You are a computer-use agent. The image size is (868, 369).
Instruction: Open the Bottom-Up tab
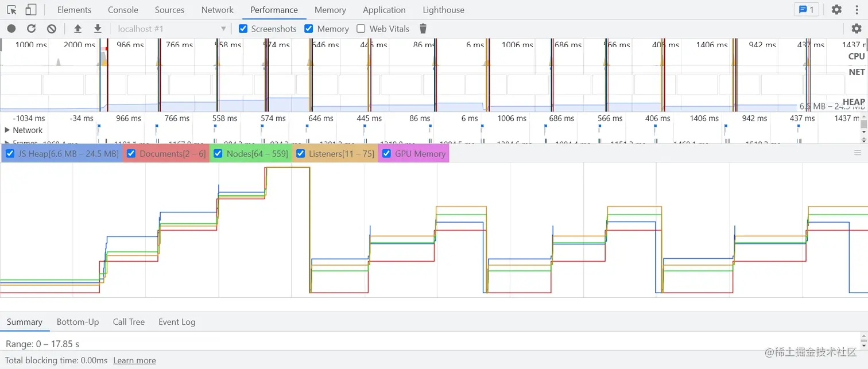(x=78, y=322)
